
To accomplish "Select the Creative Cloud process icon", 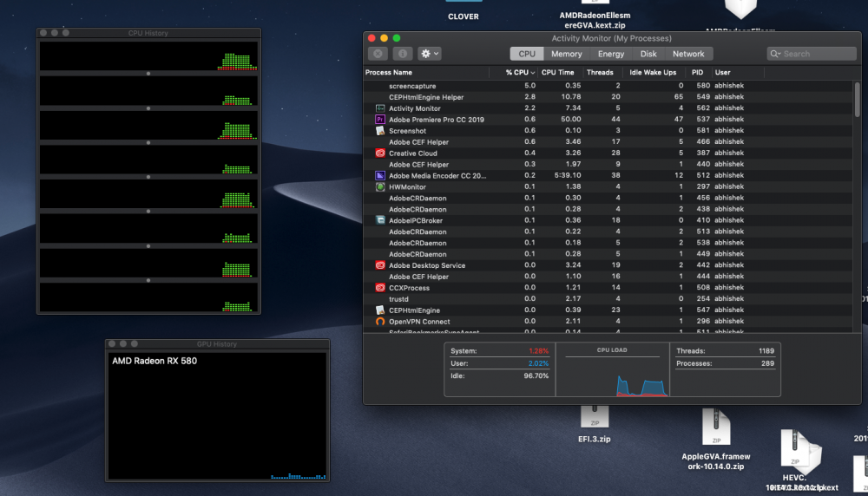I will point(380,153).
